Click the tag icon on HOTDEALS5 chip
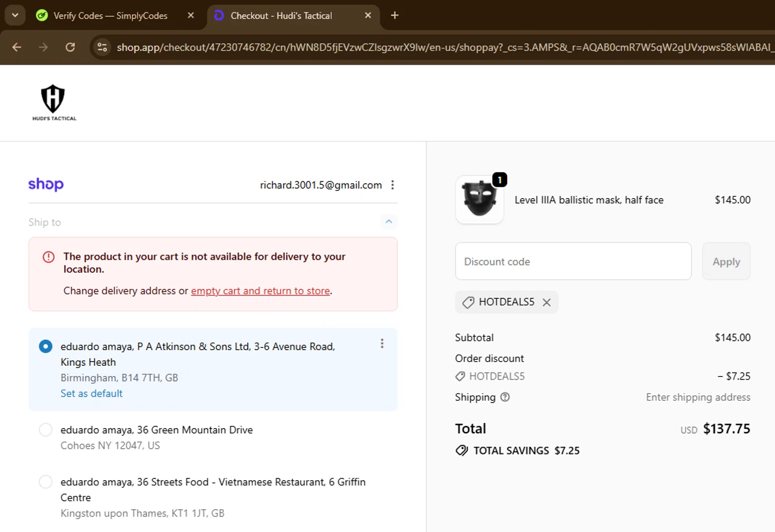The width and height of the screenshot is (775, 532). click(x=468, y=302)
